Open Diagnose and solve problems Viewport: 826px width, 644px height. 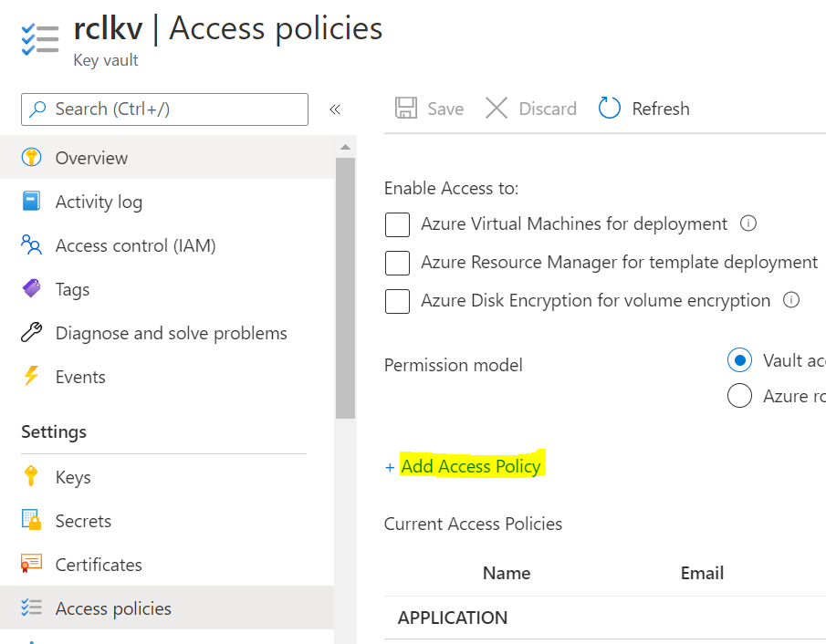(167, 333)
